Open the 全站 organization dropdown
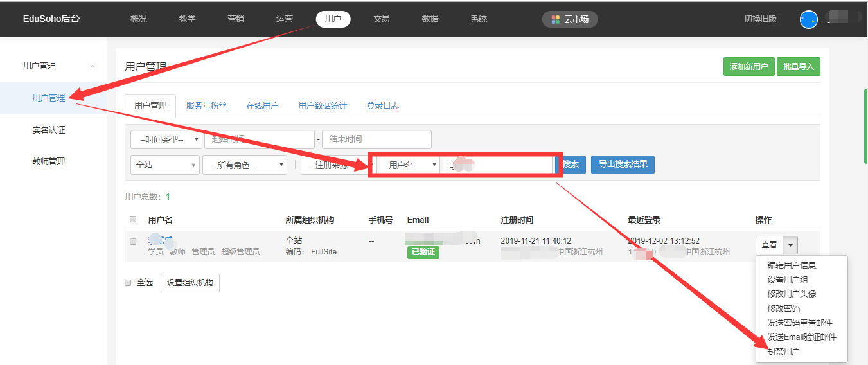Screen dimensions: 868x365 coord(164,165)
